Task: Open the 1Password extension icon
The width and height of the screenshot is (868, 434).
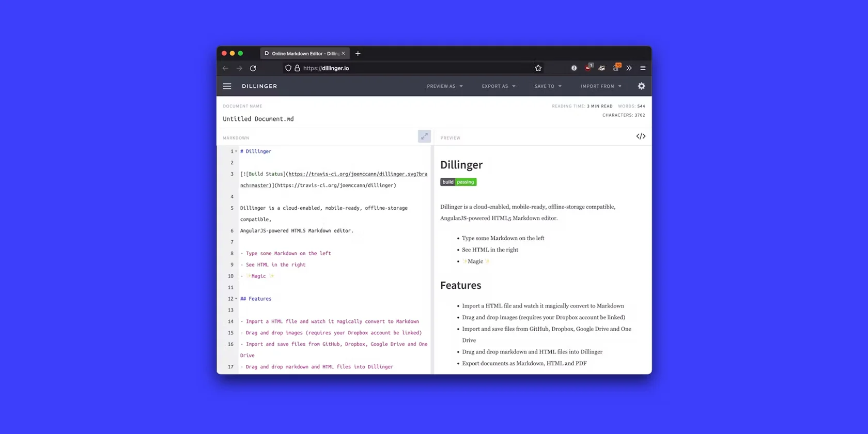Action: pyautogui.click(x=574, y=68)
